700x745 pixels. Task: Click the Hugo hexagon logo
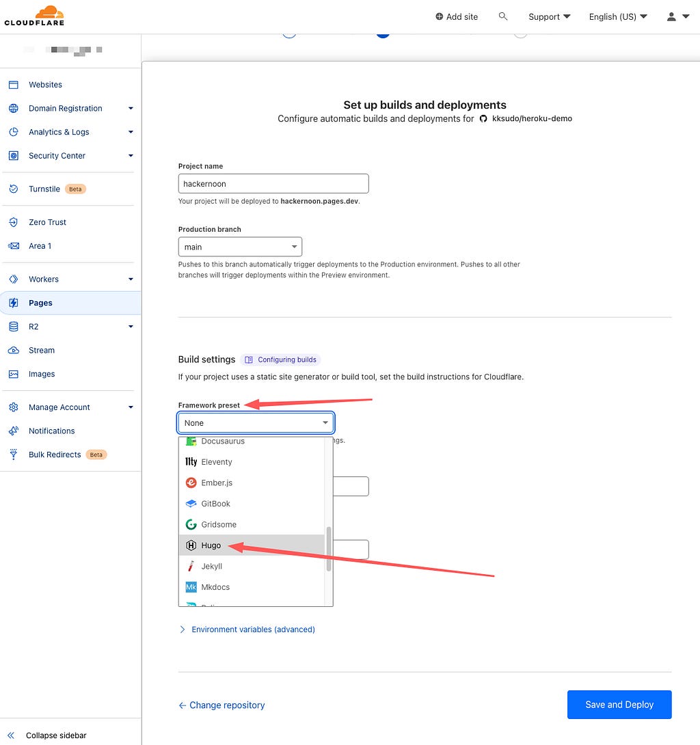pyautogui.click(x=191, y=545)
